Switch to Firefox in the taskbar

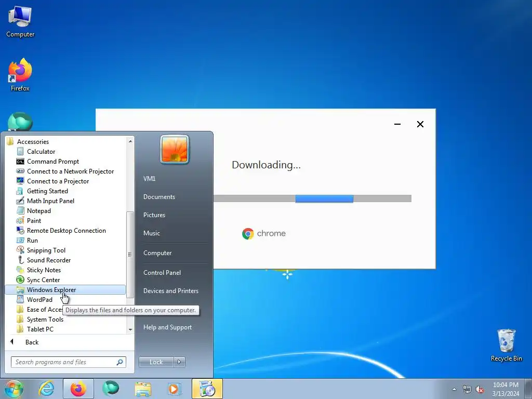(78, 389)
